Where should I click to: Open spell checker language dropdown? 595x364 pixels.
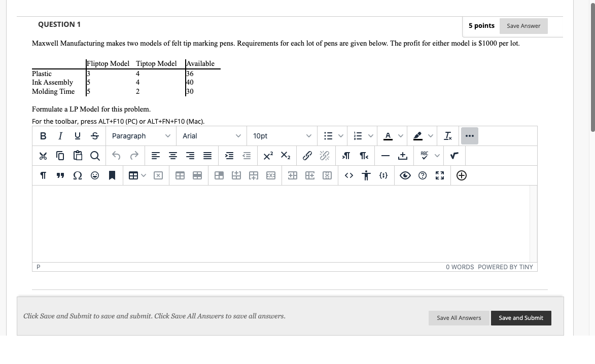point(437,156)
